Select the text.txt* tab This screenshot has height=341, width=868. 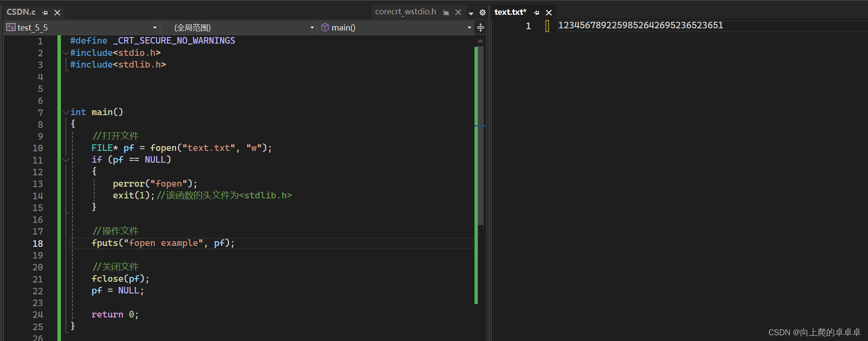(x=510, y=12)
